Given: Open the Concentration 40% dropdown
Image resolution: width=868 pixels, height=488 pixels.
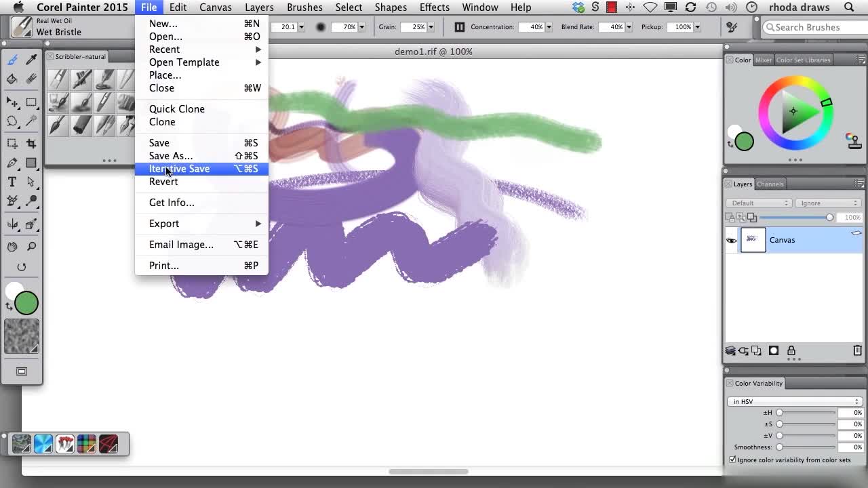Looking at the screenshot, I should coord(549,27).
